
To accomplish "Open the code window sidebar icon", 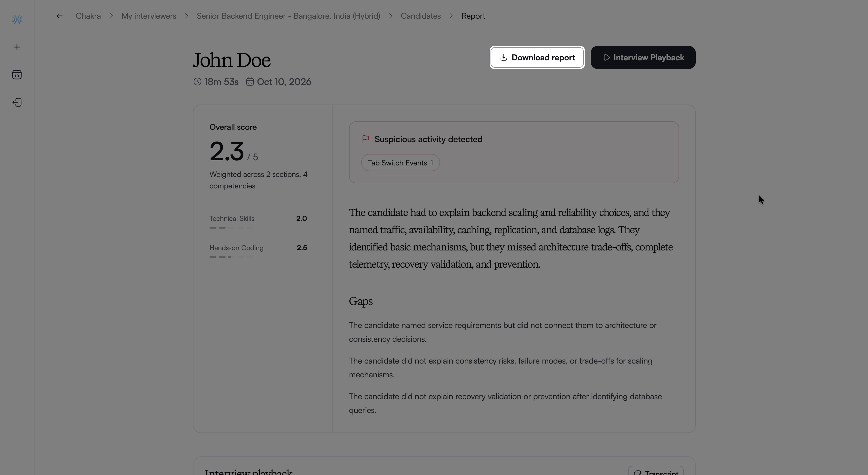I will (17, 75).
